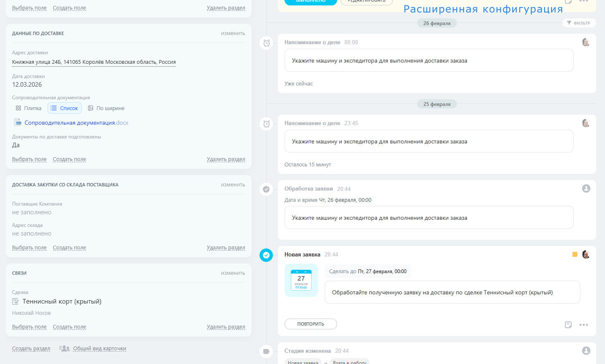Click Создать поле below Документы по доставке подготовлены
Screen dimensions: 605x364
tap(69, 159)
